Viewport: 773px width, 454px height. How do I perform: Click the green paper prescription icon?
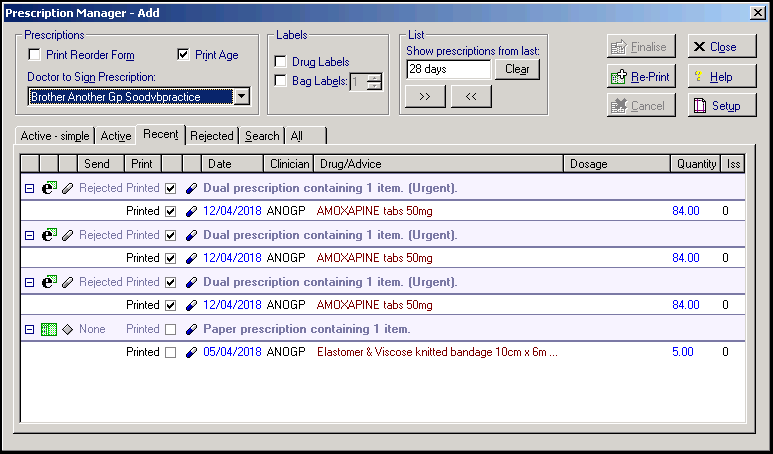point(48,329)
